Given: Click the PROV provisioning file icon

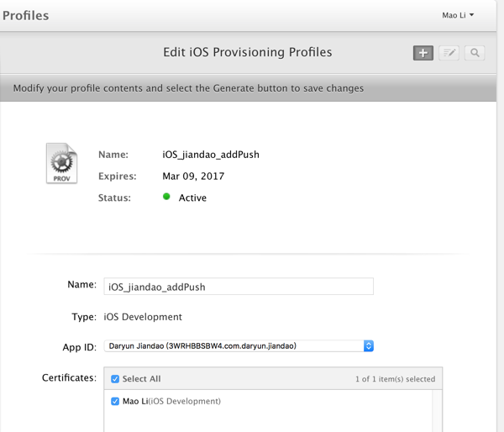Looking at the screenshot, I should pos(61,163).
